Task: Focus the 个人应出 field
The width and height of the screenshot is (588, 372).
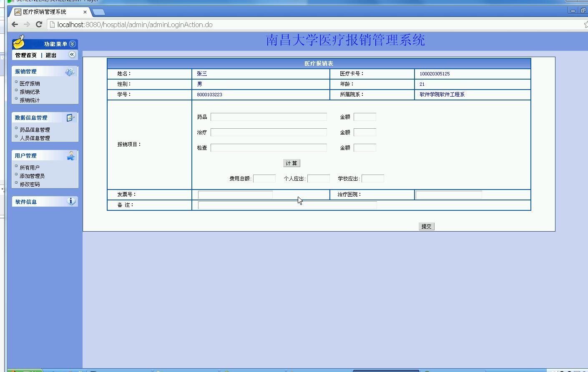Action: 319,179
